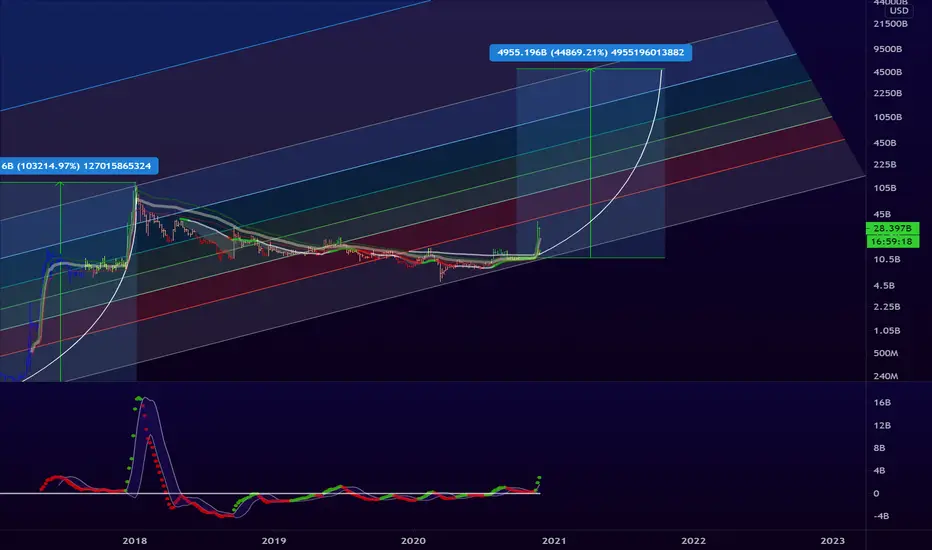Viewport: 932px width, 550px height.
Task: Click the 4.5B price axis label
Action: pyautogui.click(x=884, y=285)
